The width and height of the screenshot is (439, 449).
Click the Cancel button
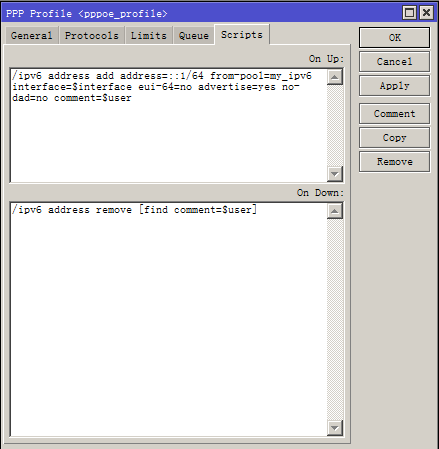point(394,62)
